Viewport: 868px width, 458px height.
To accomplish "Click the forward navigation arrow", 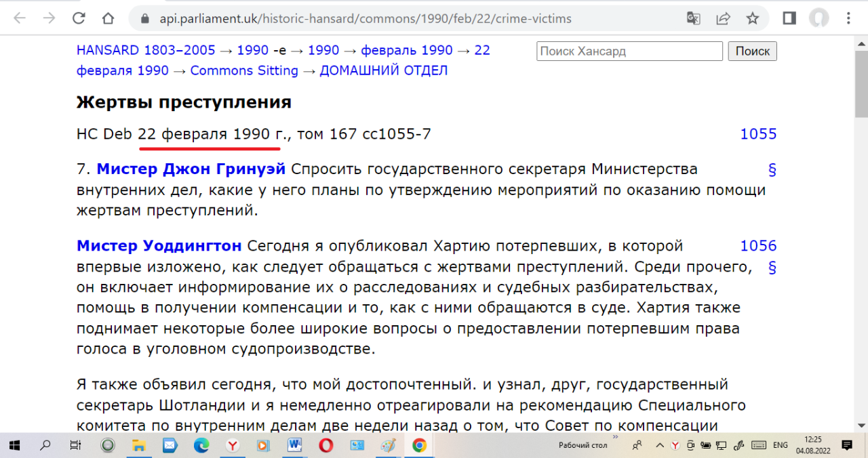I will (x=49, y=18).
